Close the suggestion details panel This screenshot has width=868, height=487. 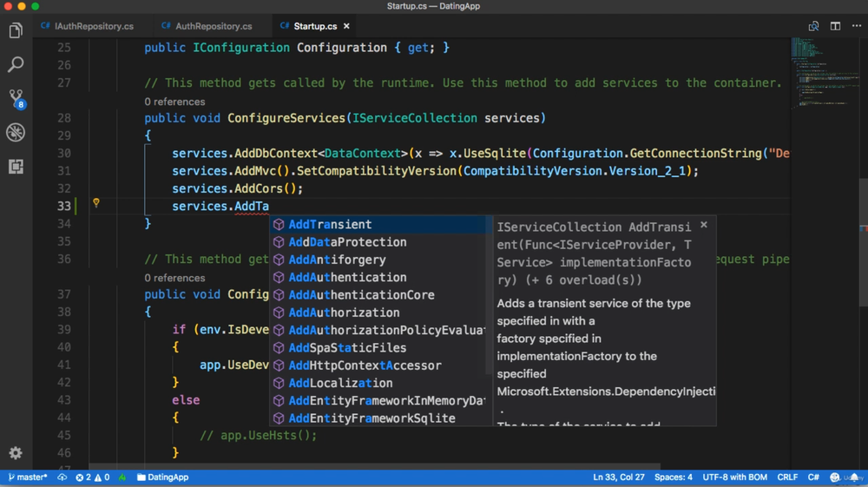click(704, 225)
